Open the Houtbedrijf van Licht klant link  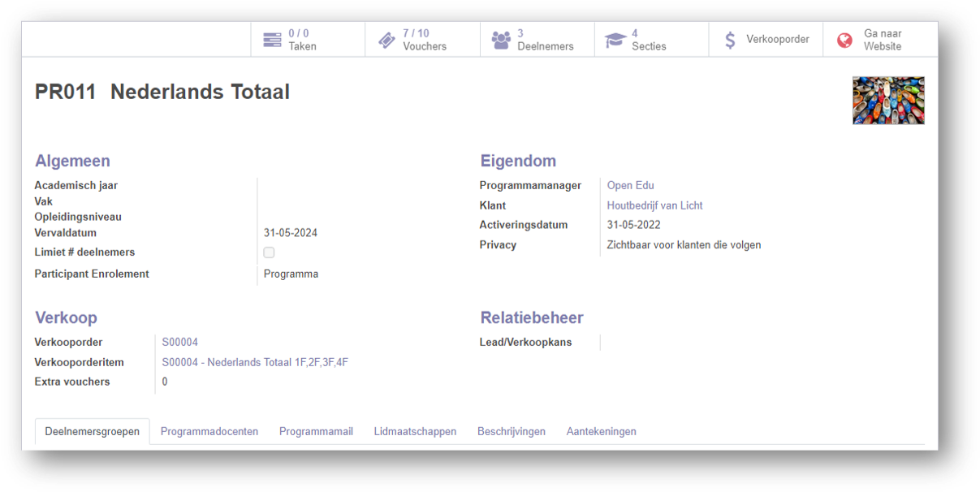(x=654, y=205)
